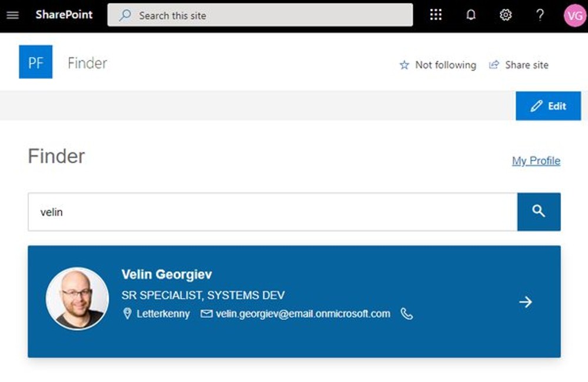Open the hamburger navigation menu
Image resolution: width=588 pixels, height=382 pixels.
click(x=12, y=15)
